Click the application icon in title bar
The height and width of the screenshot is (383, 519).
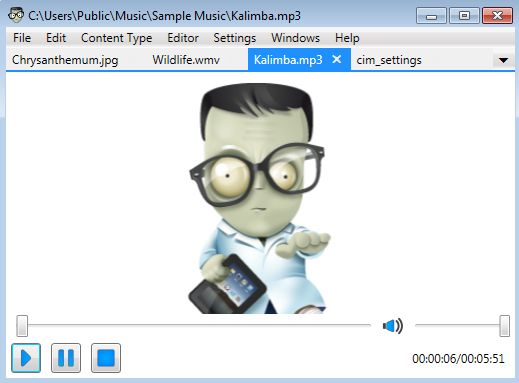point(16,15)
